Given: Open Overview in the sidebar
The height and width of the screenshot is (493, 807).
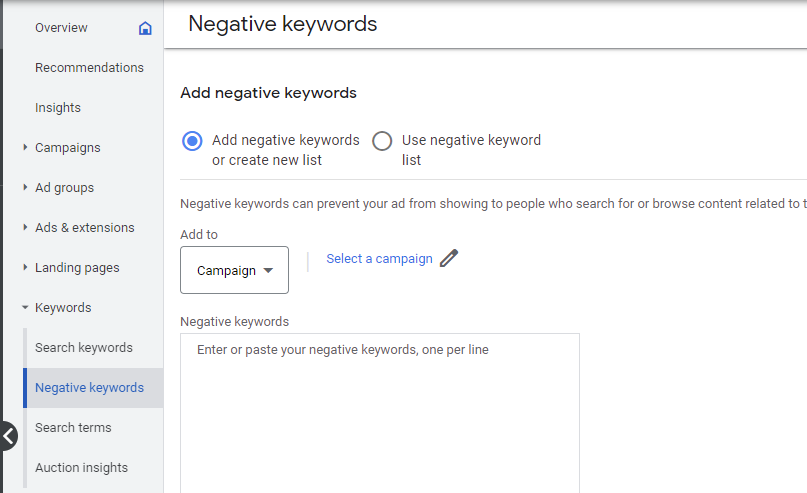Looking at the screenshot, I should [x=61, y=28].
